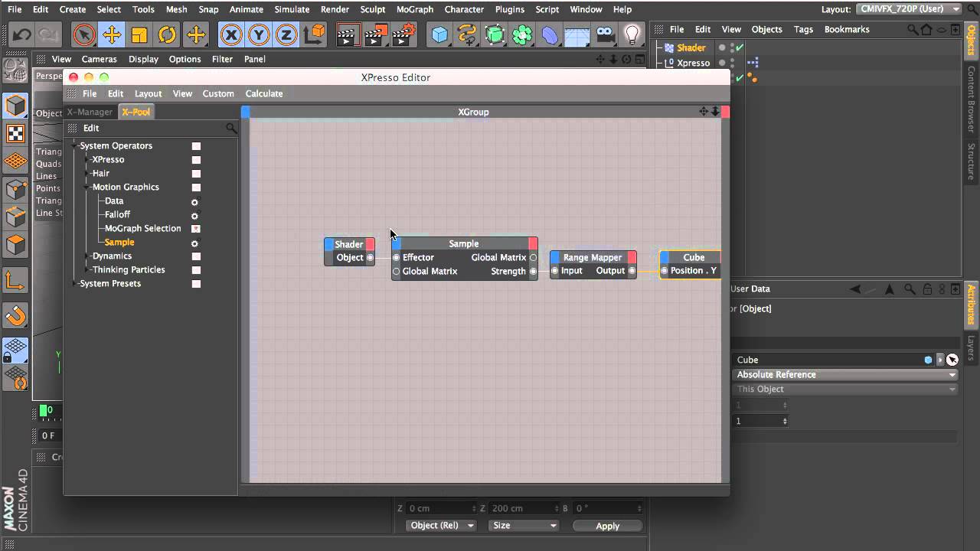This screenshot has height=551, width=980.
Task: Click the Enable Axis L-shaped icon
Action: click(x=15, y=281)
